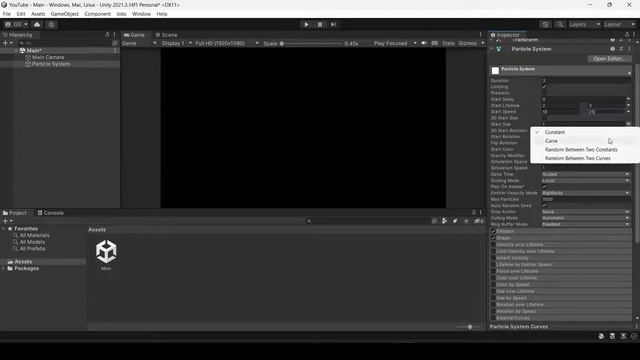Select the Packages folder in Project
The width and height of the screenshot is (640, 360).
click(27, 268)
